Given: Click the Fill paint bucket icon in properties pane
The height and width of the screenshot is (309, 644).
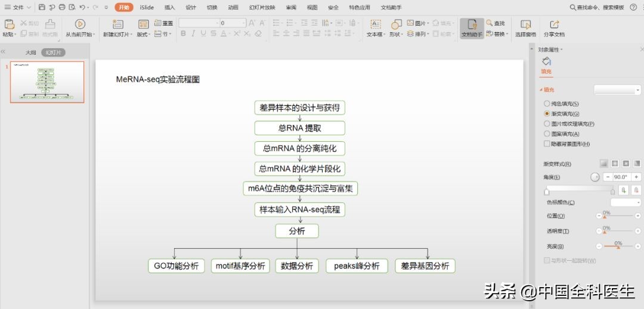Looking at the screenshot, I should click(546, 61).
